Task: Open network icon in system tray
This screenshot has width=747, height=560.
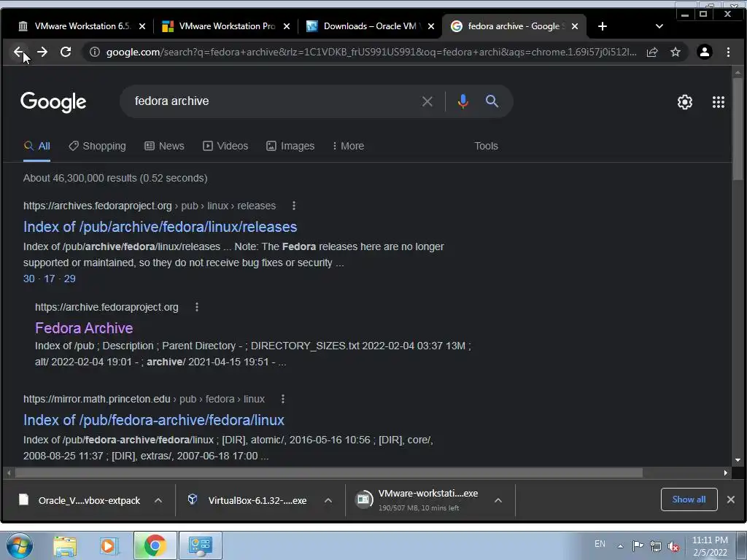Action: (x=656, y=546)
